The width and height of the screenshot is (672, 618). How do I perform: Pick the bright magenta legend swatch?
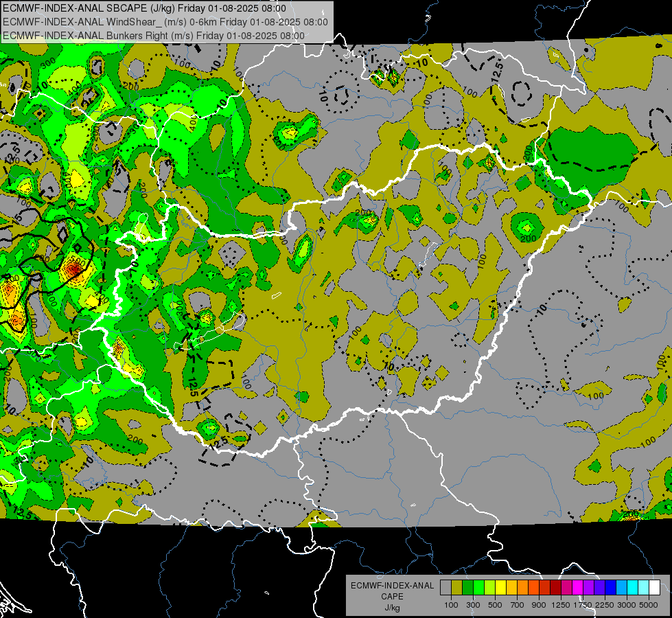tap(578, 588)
